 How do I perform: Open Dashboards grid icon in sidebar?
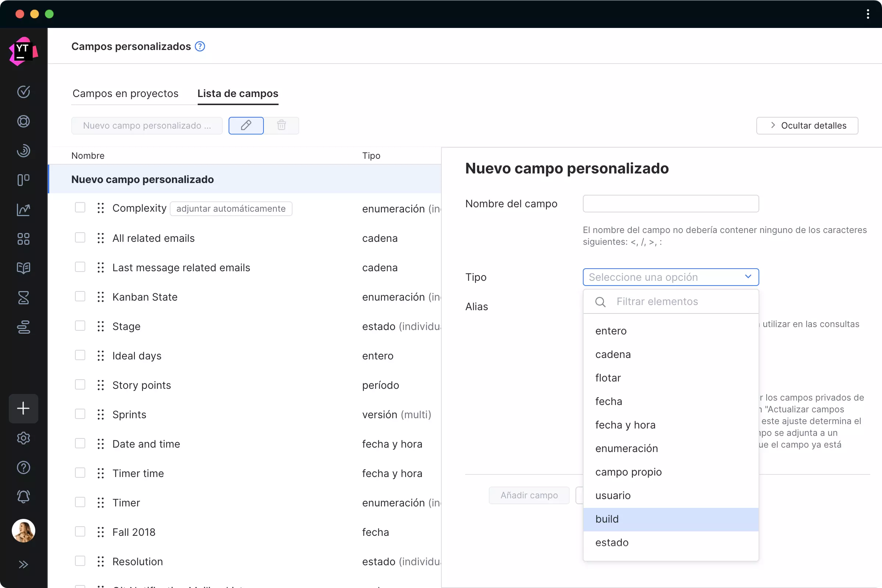23,239
